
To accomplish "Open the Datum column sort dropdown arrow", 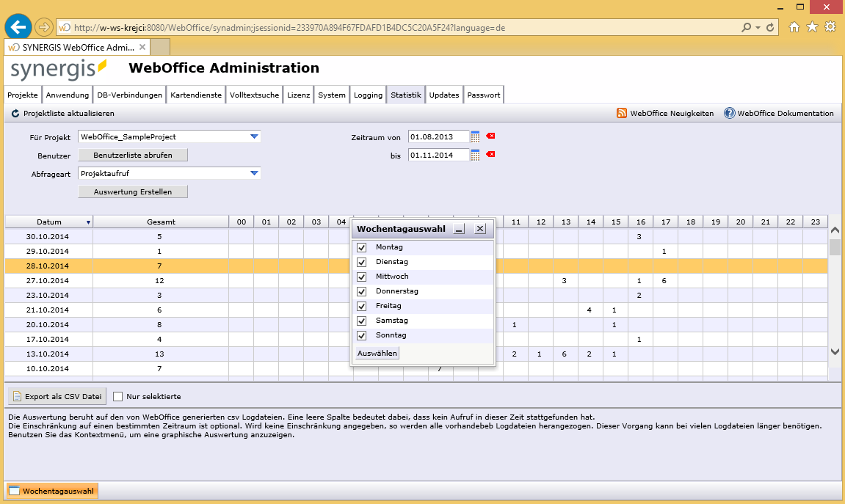I will tap(88, 222).
